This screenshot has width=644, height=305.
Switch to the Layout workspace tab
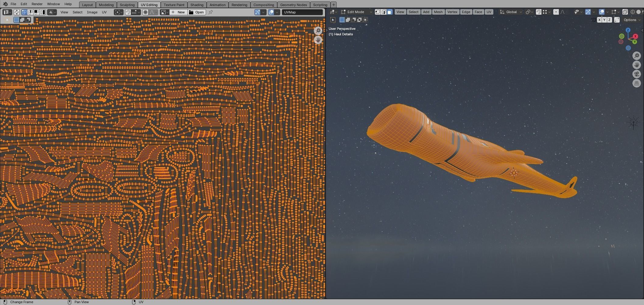87,5
